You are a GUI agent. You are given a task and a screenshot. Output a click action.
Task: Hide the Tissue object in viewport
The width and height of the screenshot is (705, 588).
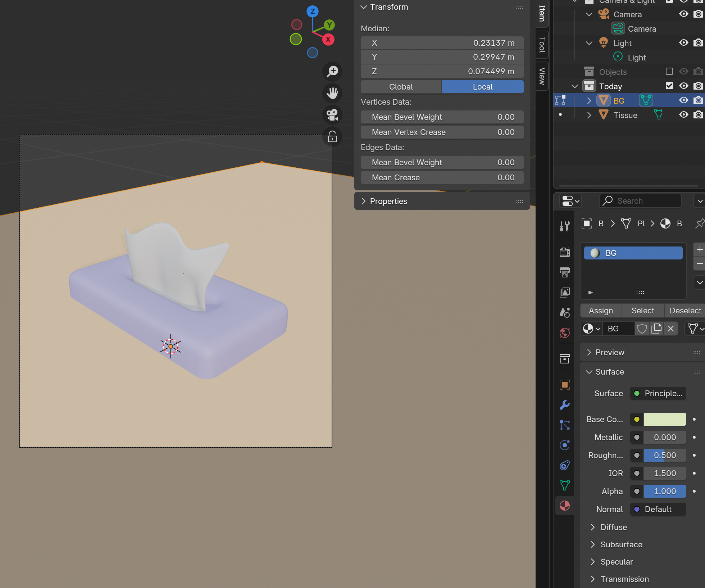[683, 115]
